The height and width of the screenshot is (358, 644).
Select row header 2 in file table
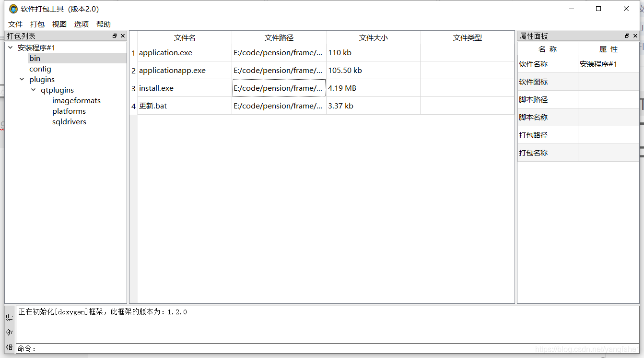tap(133, 71)
